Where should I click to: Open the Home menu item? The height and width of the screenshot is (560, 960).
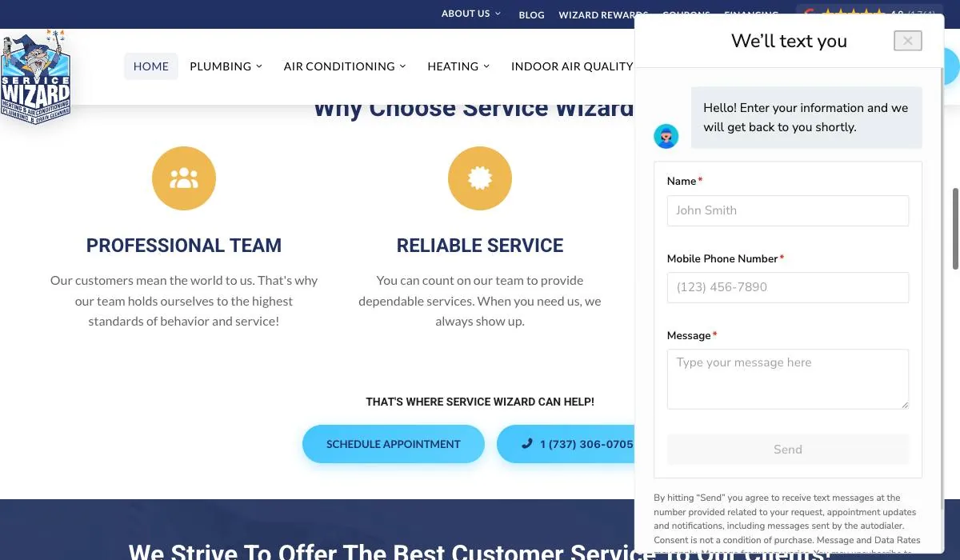tap(151, 66)
